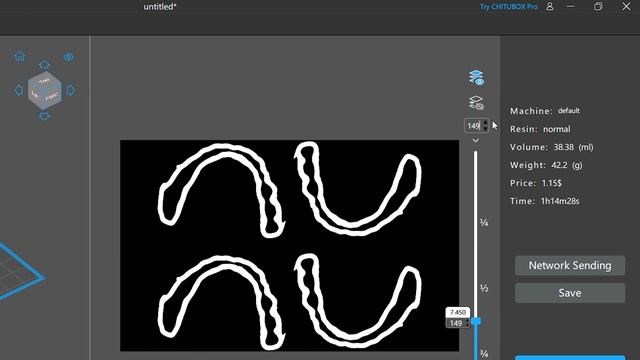Decrease layer with top spinner down arrow

click(485, 129)
